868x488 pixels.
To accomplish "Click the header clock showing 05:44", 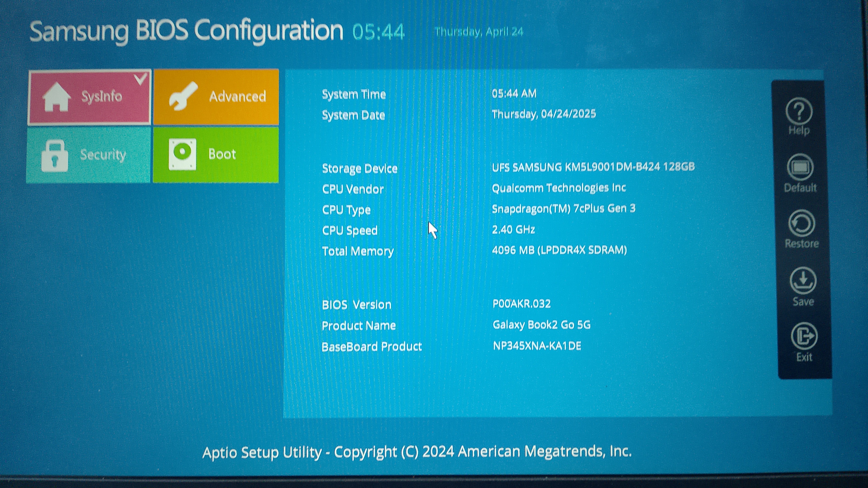I will (x=378, y=32).
